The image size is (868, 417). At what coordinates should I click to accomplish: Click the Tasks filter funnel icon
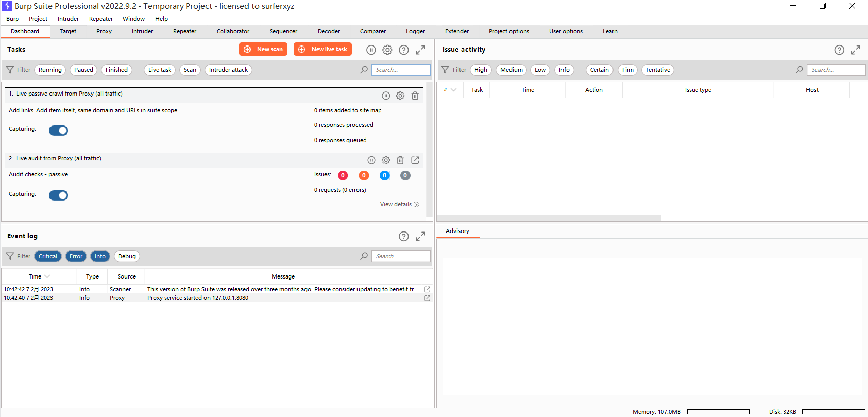pos(10,70)
